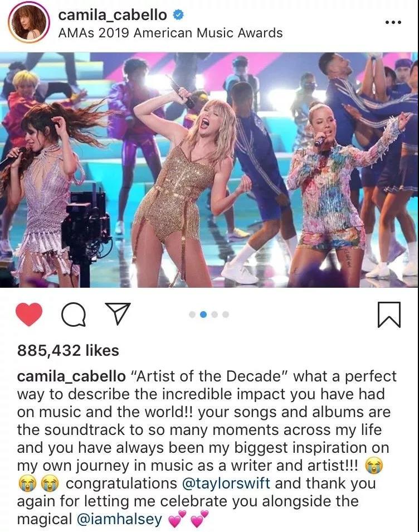
Task: Tap the blue verified badge
Action: click(178, 15)
